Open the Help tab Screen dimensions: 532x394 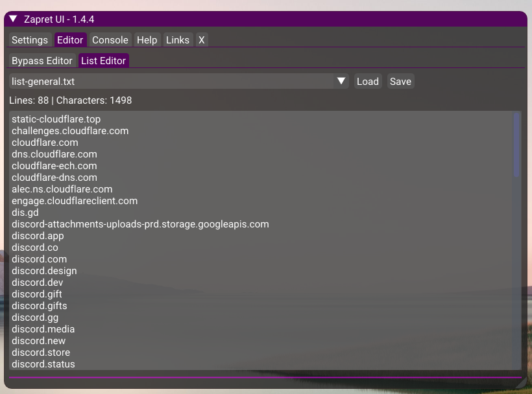pyautogui.click(x=147, y=40)
